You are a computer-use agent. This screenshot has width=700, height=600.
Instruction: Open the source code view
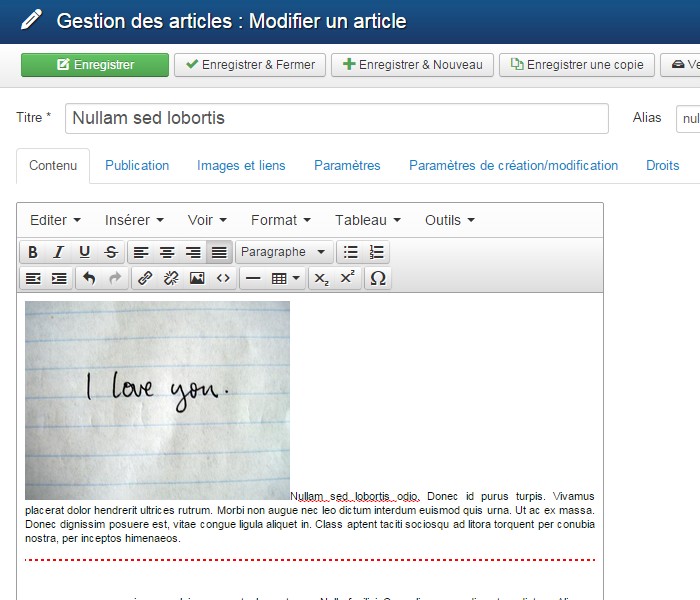223,279
